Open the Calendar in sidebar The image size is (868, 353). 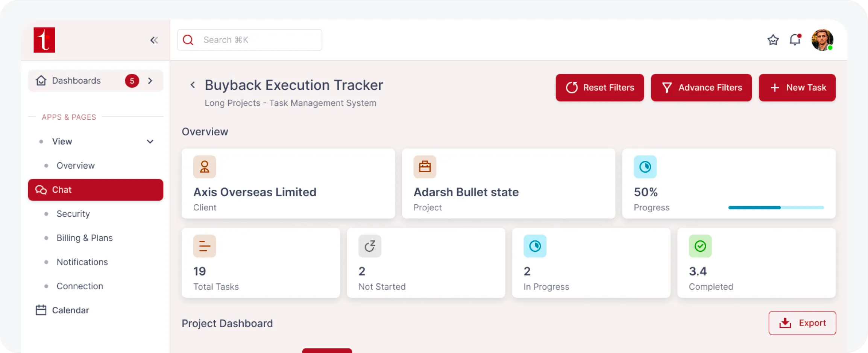[x=70, y=310]
